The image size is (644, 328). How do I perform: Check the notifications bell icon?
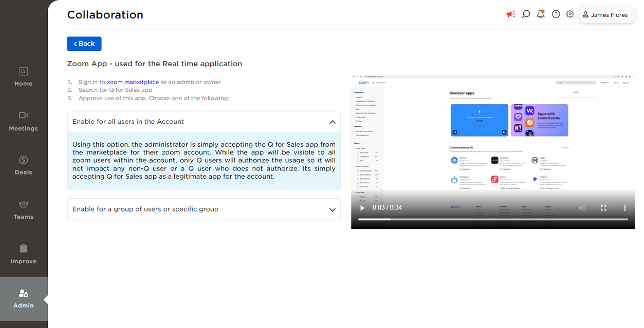pyautogui.click(x=541, y=14)
